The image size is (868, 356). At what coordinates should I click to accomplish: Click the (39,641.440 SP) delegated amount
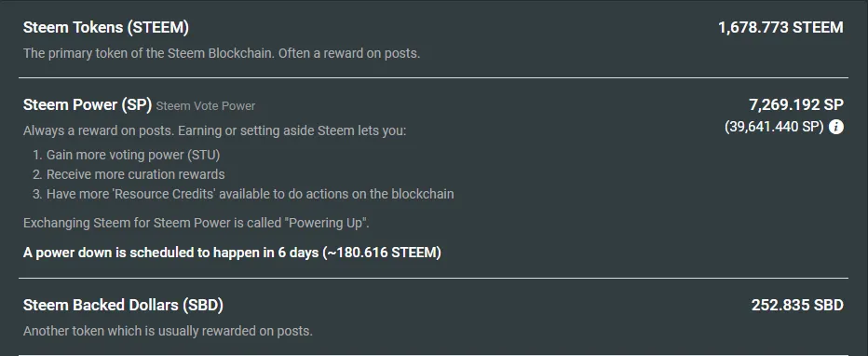pyautogui.click(x=774, y=127)
